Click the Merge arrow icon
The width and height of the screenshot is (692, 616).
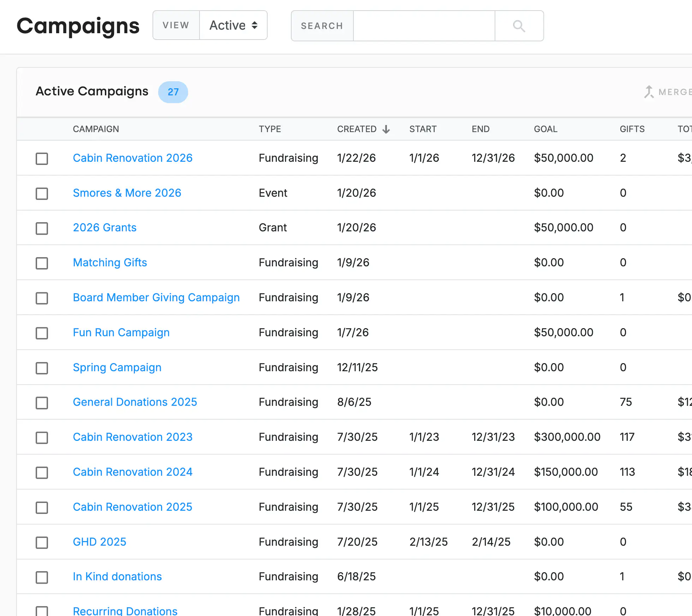[x=649, y=92]
